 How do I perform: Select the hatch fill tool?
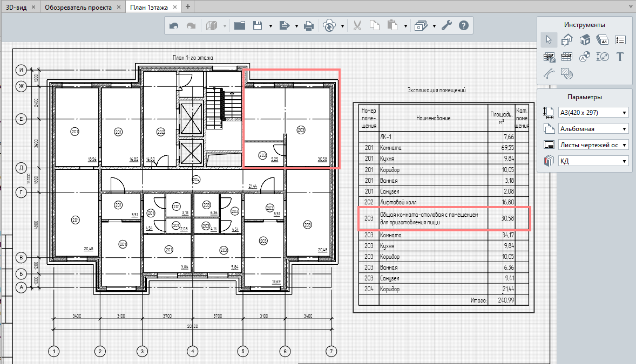click(x=566, y=73)
